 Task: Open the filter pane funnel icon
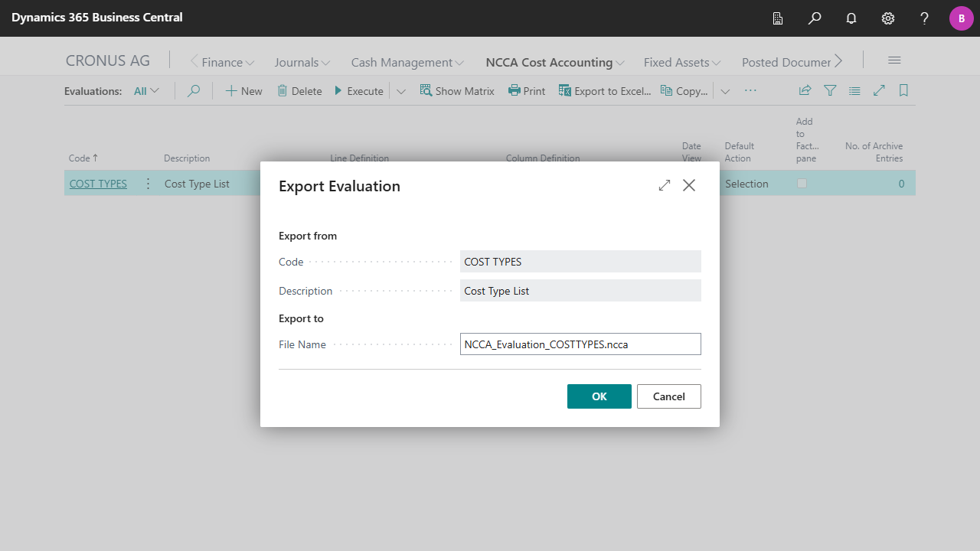click(x=830, y=90)
